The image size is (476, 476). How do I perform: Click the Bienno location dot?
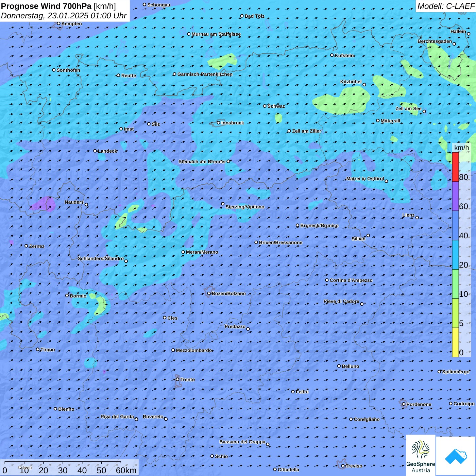[x=55, y=409]
